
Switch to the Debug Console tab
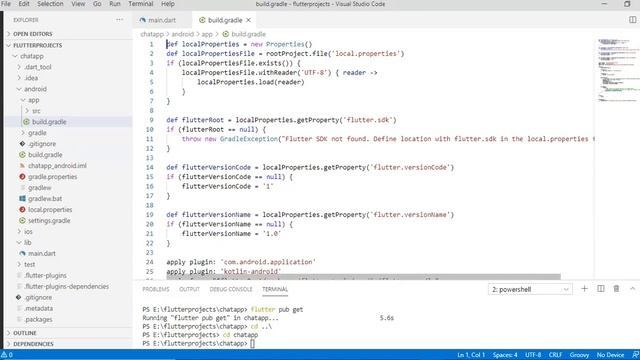point(231,289)
